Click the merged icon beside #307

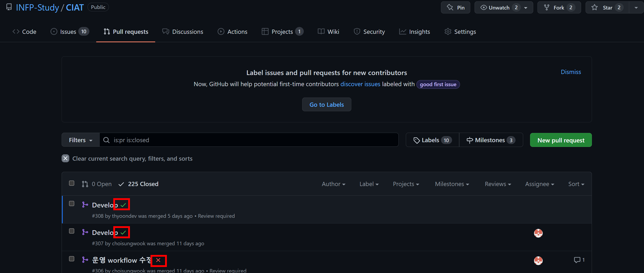click(85, 232)
